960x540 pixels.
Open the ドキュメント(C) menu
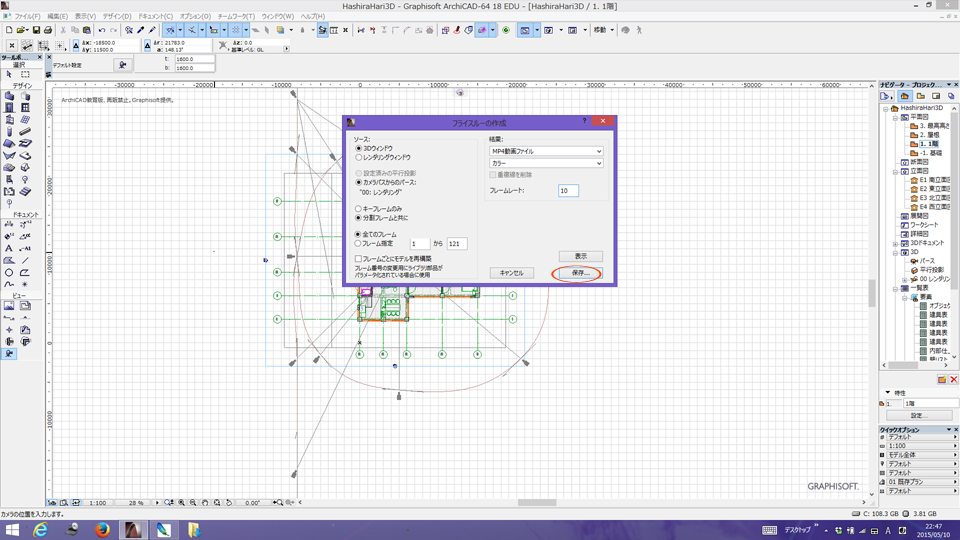tap(156, 17)
